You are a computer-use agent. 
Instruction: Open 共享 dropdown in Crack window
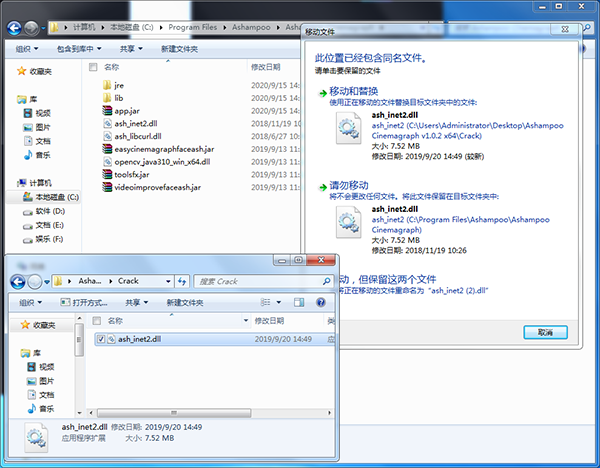[137, 303]
